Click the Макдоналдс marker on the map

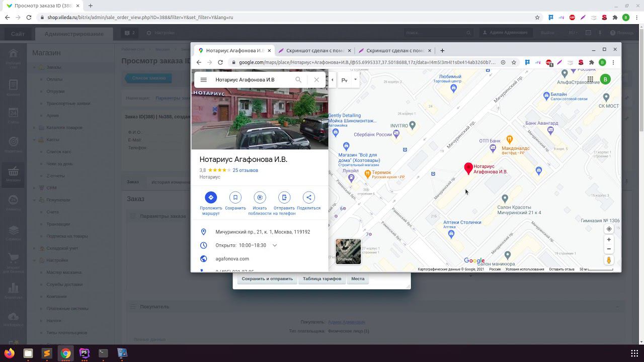click(x=510, y=139)
